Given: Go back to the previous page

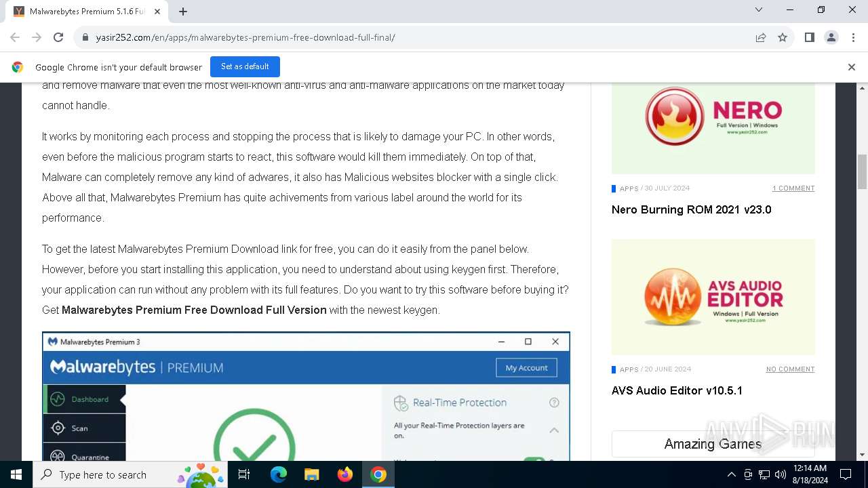Looking at the screenshot, I should pyautogui.click(x=15, y=37).
